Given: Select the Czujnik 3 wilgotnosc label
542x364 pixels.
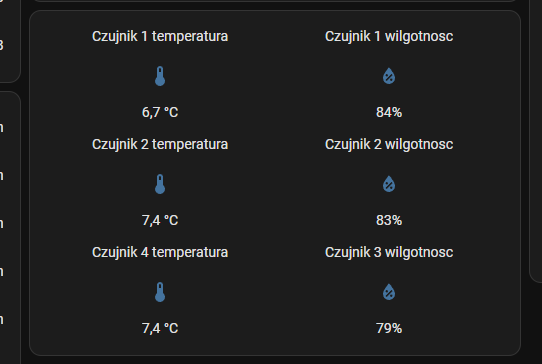Looking at the screenshot, I should [389, 252].
